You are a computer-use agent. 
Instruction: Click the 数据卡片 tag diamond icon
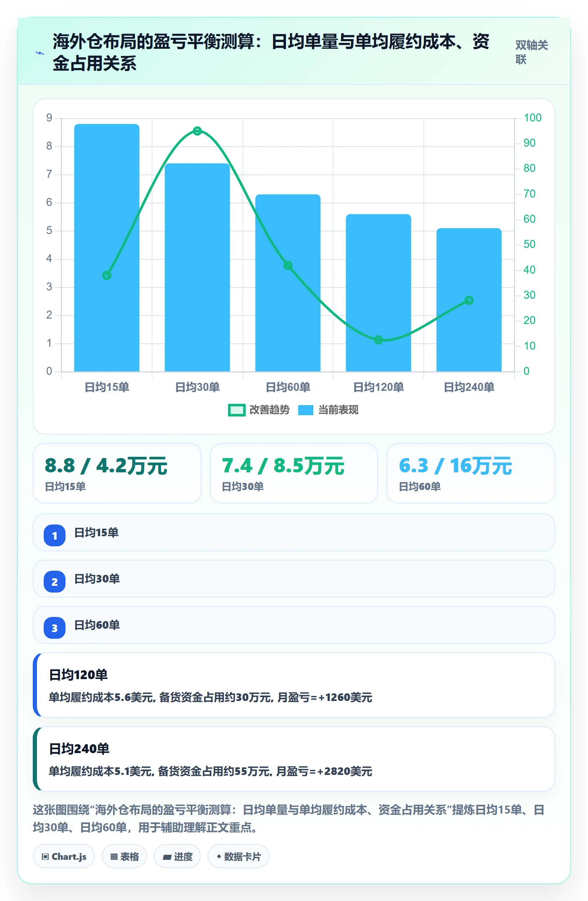click(x=219, y=856)
